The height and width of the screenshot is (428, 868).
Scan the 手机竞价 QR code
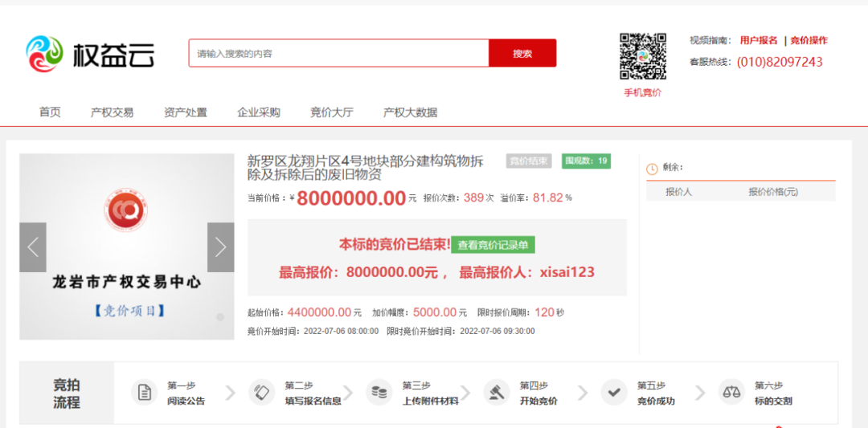point(643,56)
